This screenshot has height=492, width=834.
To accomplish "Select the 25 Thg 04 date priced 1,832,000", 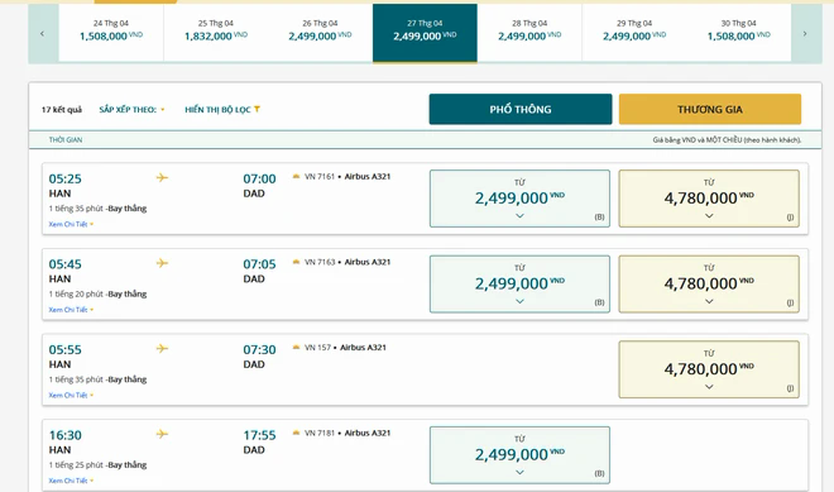I will point(216,33).
